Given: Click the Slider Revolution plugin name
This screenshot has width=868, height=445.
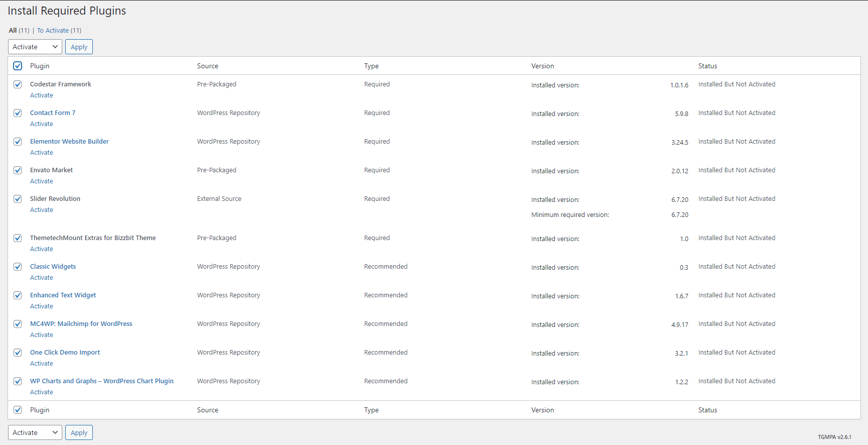Looking at the screenshot, I should (x=55, y=199).
